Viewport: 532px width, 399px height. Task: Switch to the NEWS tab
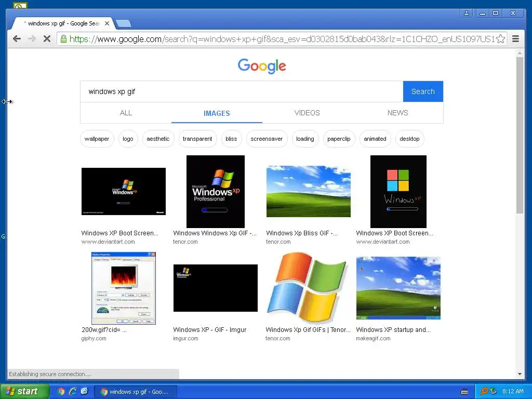tap(397, 113)
